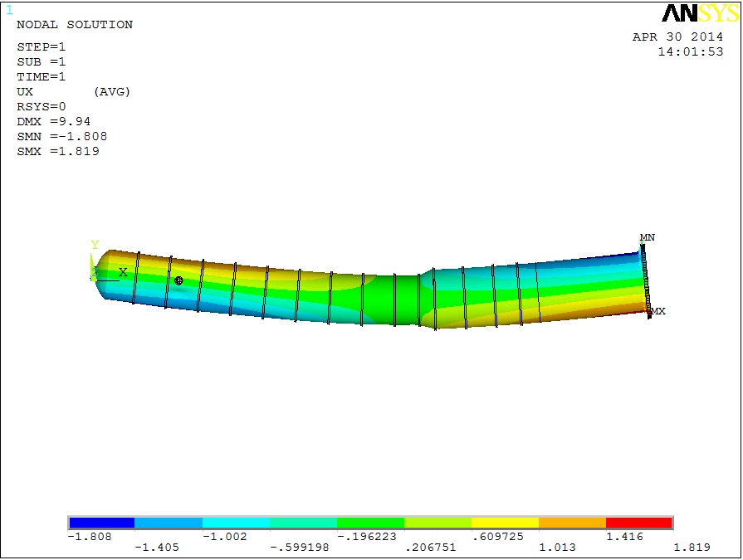Click the window number 1 in corner

tap(9, 10)
